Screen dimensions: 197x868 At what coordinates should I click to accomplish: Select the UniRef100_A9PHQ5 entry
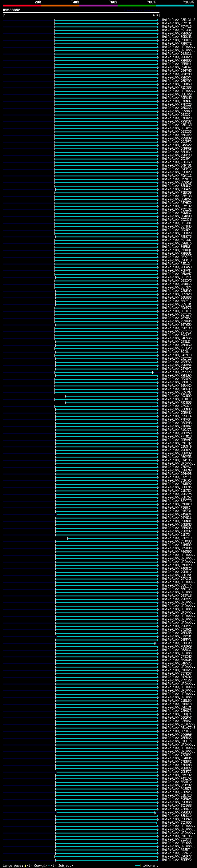(177, 60)
